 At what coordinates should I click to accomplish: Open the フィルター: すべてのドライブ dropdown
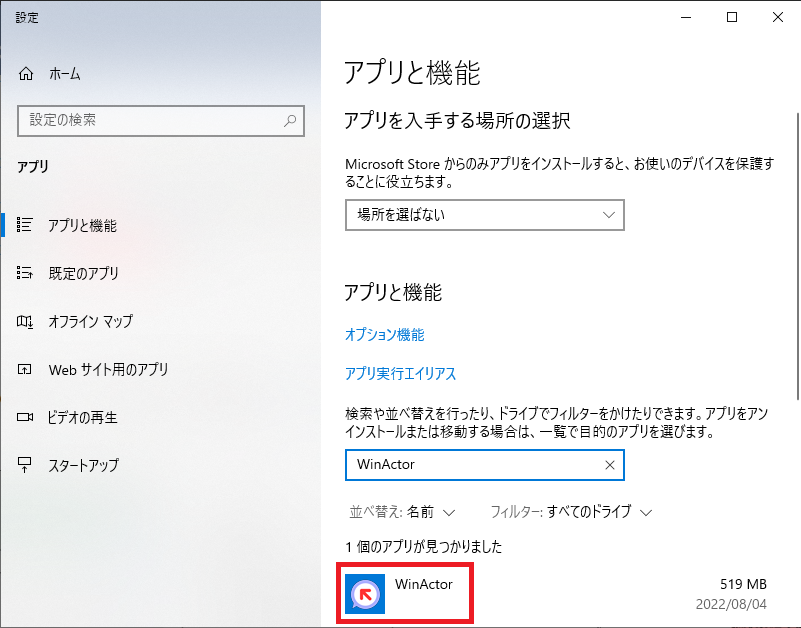coord(571,512)
